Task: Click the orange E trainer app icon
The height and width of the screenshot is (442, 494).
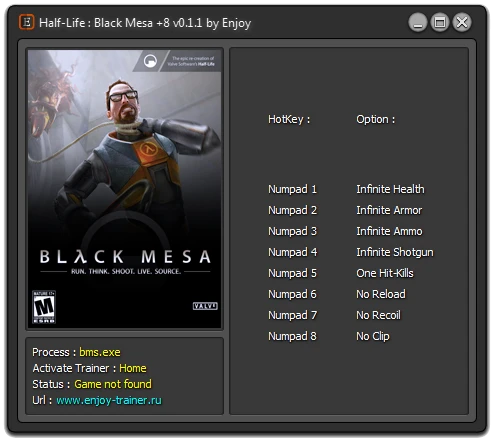Action: [x=26, y=22]
